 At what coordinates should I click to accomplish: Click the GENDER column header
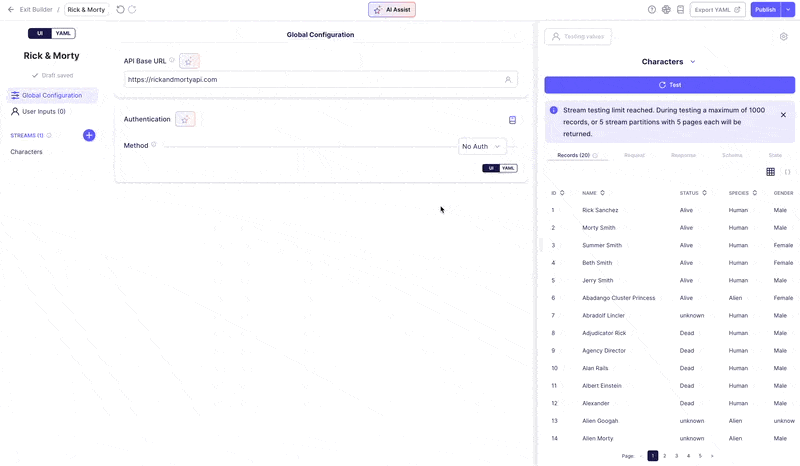(783, 193)
